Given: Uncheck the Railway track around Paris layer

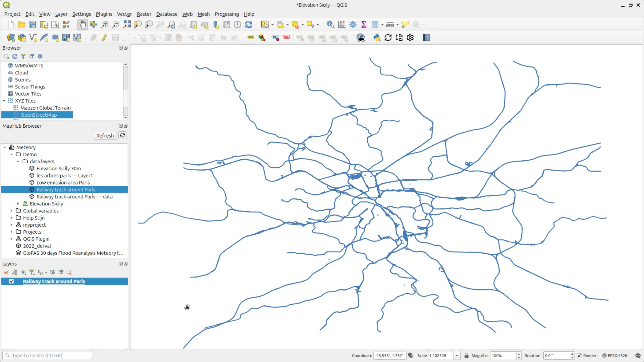Looking at the screenshot, I should (x=11, y=281).
